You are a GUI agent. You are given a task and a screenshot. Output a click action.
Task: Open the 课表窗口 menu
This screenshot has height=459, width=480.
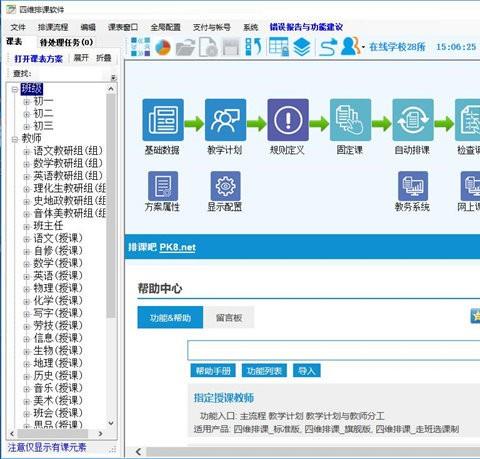tap(123, 27)
